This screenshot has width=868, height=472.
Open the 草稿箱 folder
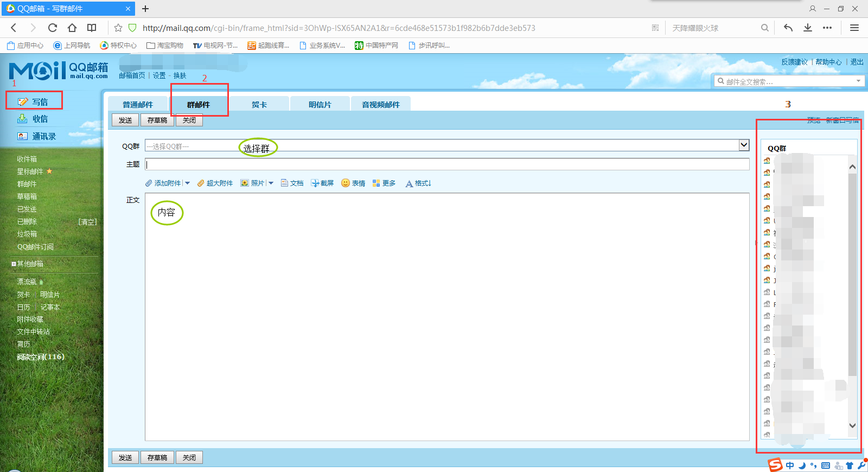27,196
